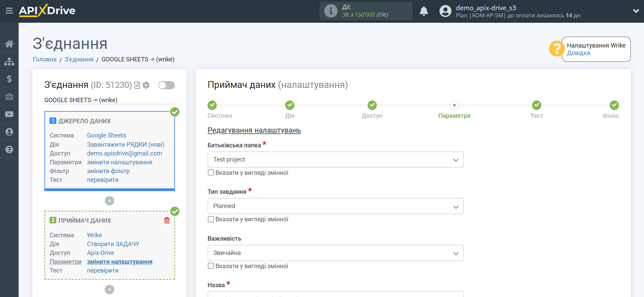Go to the Система step
This screenshot has width=644, height=297.
[x=212, y=105]
